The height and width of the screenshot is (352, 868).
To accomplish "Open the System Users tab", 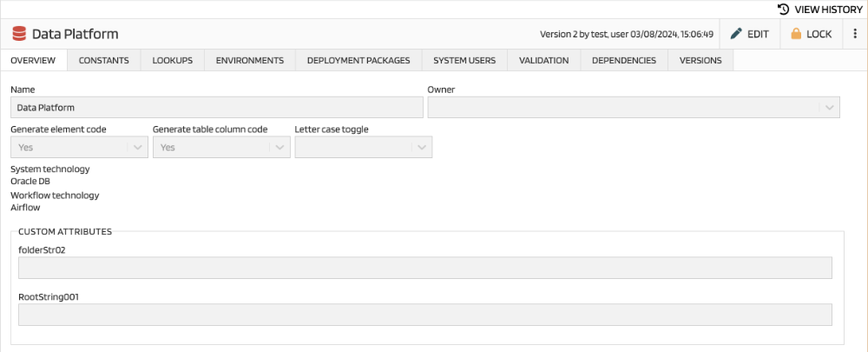I will tap(464, 61).
